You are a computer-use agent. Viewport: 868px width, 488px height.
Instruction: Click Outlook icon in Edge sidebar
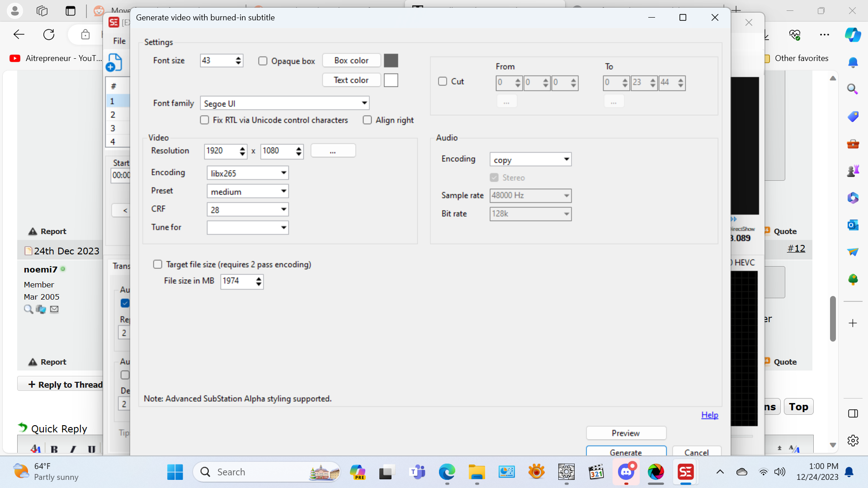pos(853,225)
